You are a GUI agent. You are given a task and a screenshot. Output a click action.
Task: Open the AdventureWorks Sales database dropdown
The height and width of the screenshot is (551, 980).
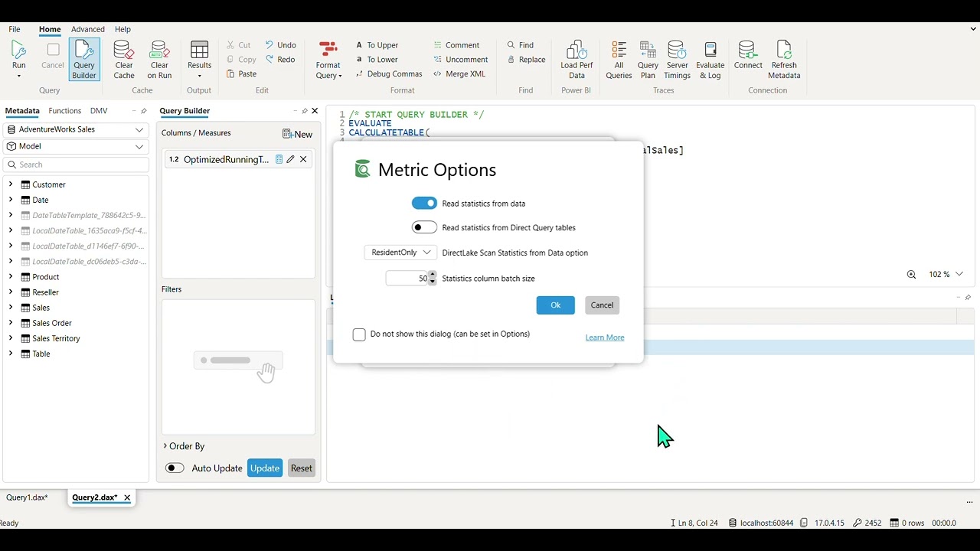(75, 129)
